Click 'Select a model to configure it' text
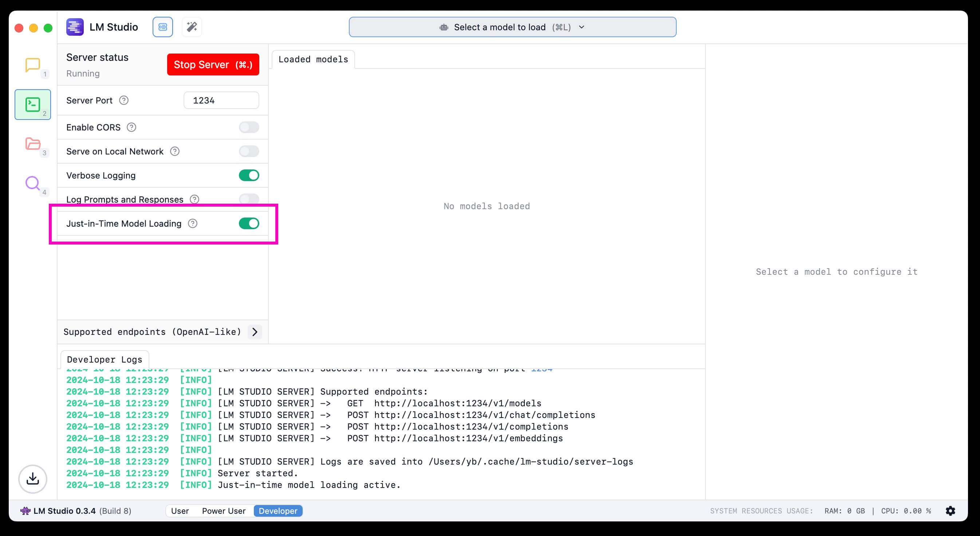This screenshot has height=536, width=980. coord(837,272)
